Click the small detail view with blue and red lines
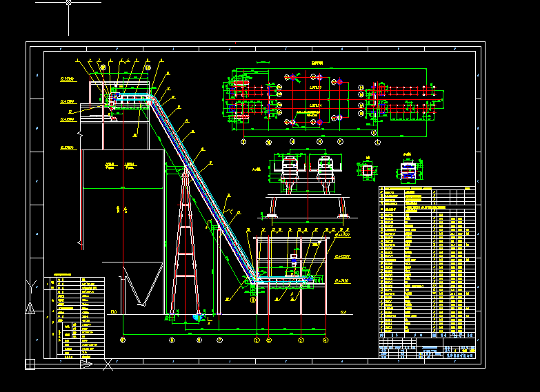 tap(409, 170)
